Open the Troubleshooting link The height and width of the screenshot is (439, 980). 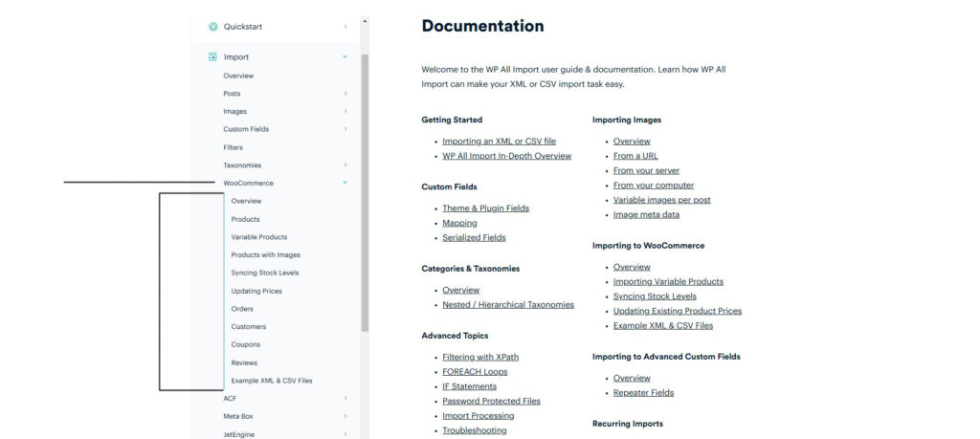(x=475, y=430)
